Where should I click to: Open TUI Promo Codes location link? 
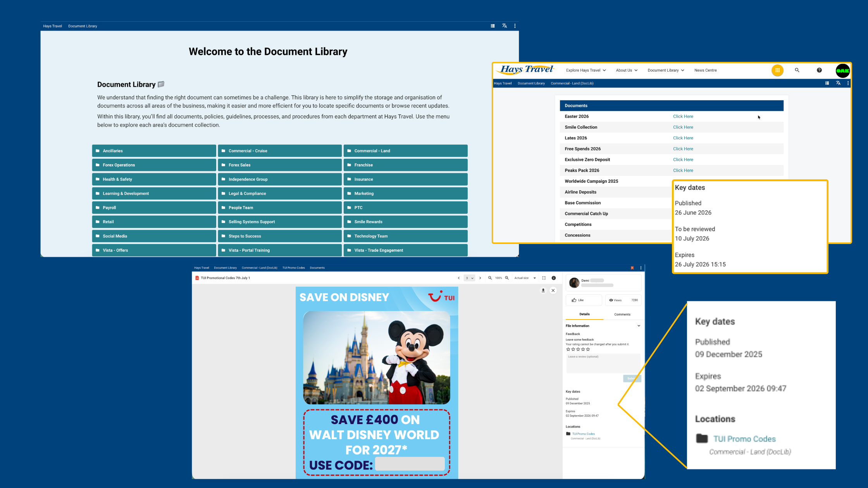583,434
